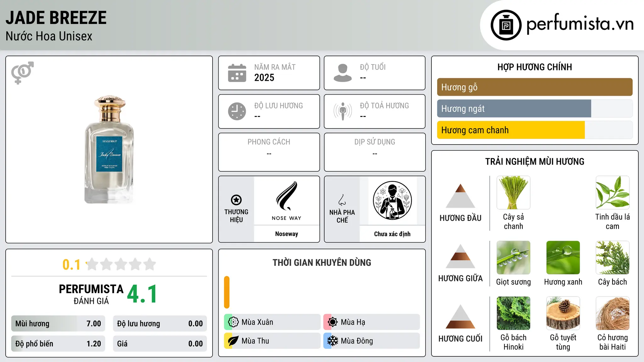This screenshot has height=362, width=644.
Task: Select the Mùa Thu season row
Action: [x=272, y=341]
